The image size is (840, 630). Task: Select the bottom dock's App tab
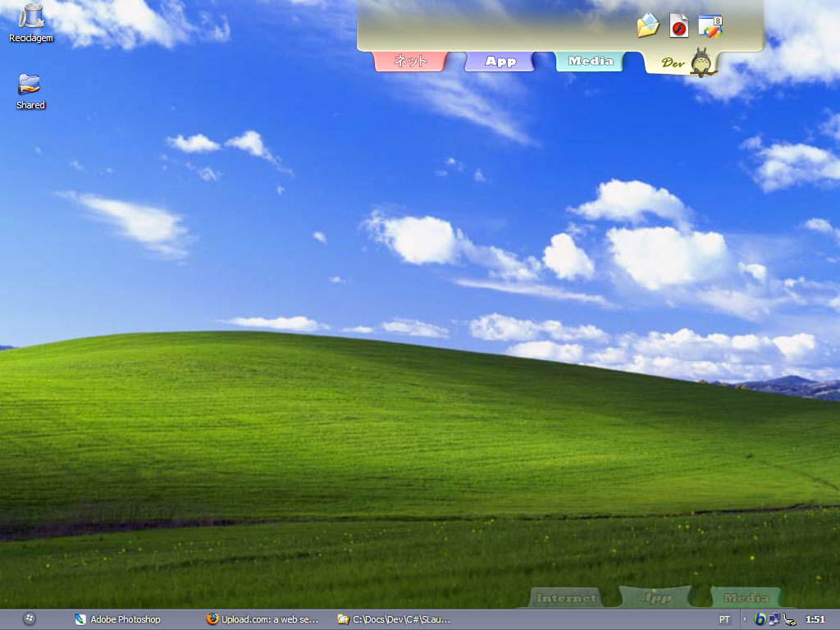tap(655, 598)
